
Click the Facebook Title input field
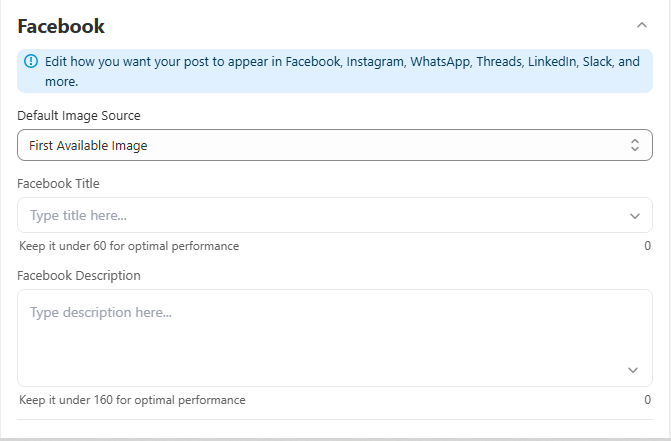(x=335, y=215)
